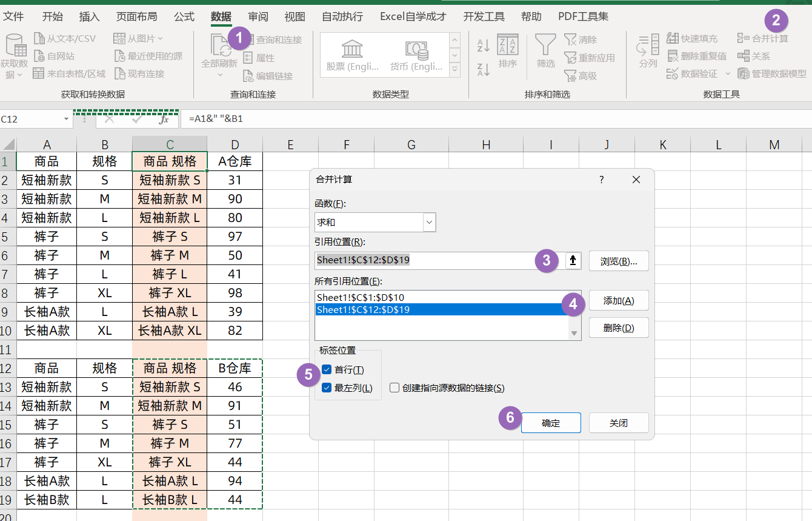Click 分列 (Text to Columns)

tap(648, 51)
